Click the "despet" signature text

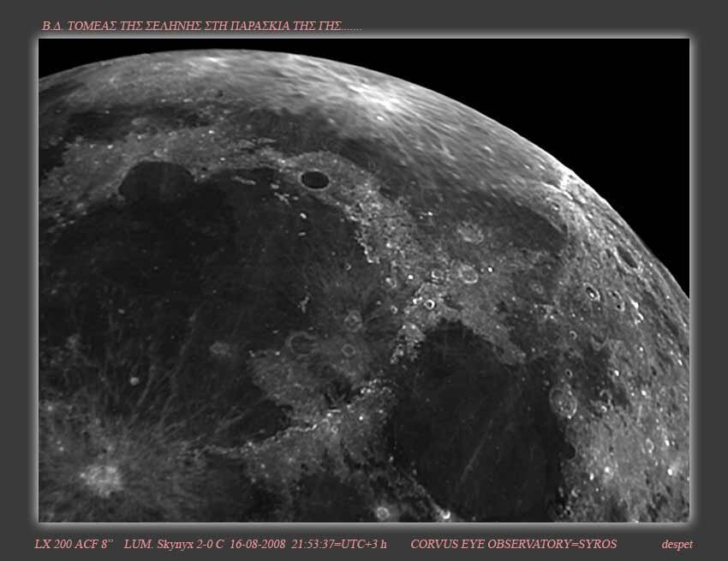677,544
